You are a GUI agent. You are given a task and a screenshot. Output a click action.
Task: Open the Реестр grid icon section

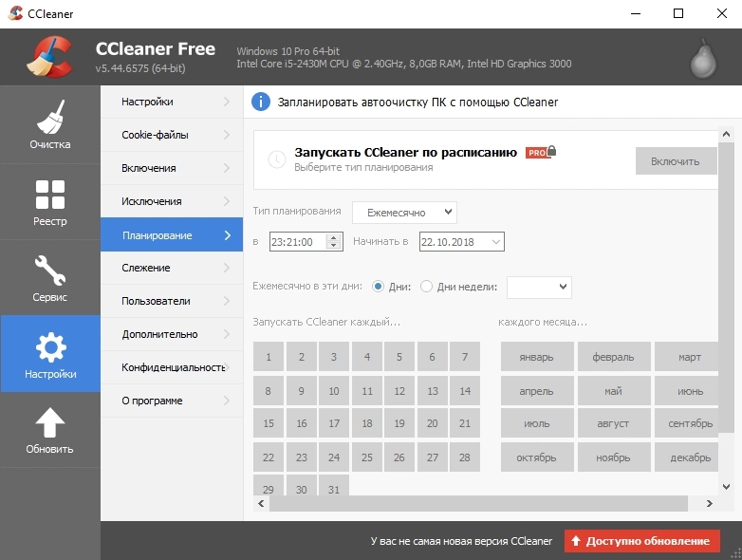point(49,194)
